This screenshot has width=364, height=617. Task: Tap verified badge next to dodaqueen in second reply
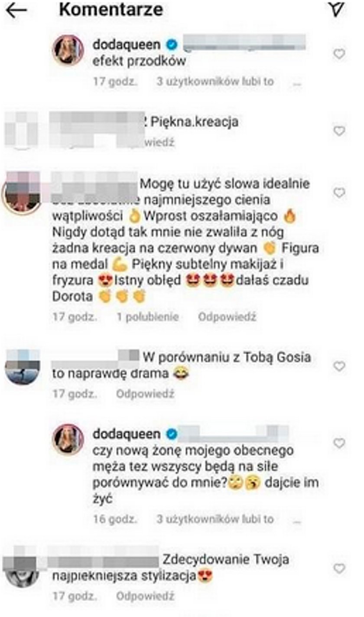tap(171, 434)
